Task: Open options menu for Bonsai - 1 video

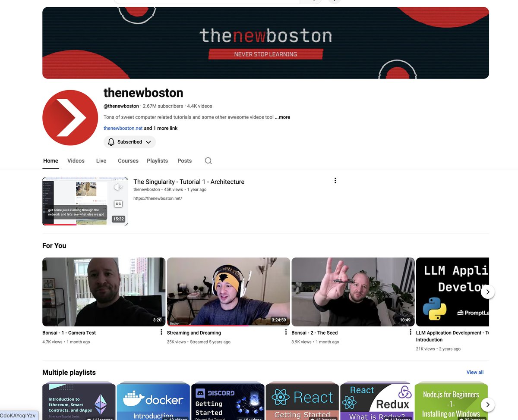Action: click(161, 332)
